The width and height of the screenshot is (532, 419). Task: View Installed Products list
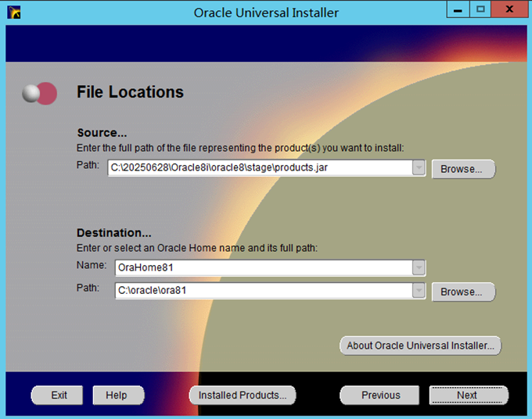[243, 396]
